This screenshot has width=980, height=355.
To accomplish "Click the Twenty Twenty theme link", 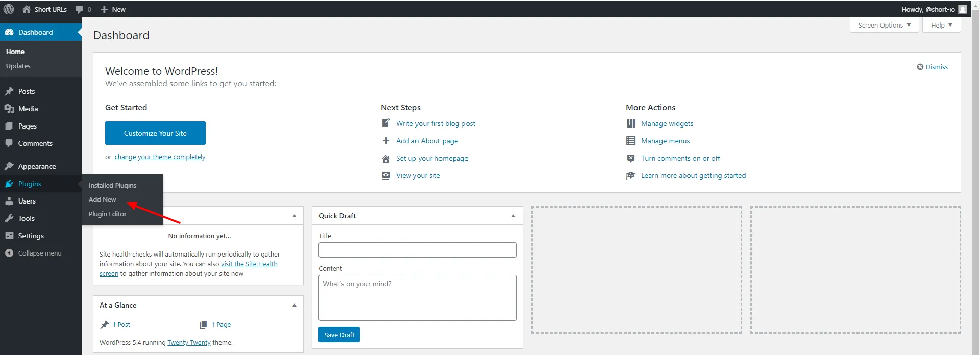I will tap(189, 342).
